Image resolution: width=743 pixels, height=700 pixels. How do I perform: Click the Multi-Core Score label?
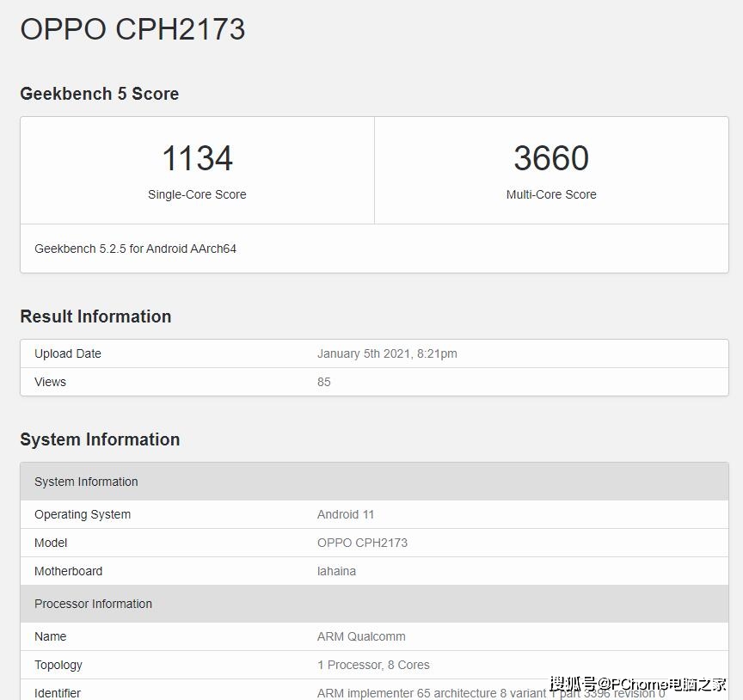551,194
